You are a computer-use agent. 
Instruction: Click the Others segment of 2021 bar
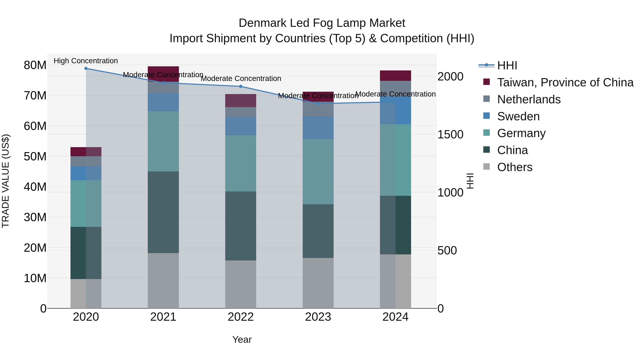pos(163,280)
